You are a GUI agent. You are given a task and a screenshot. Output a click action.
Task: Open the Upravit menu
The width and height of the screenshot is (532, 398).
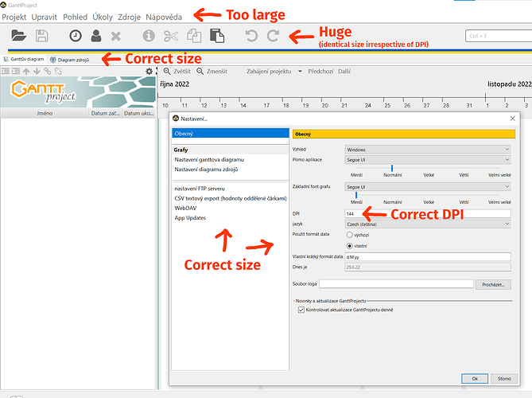44,17
